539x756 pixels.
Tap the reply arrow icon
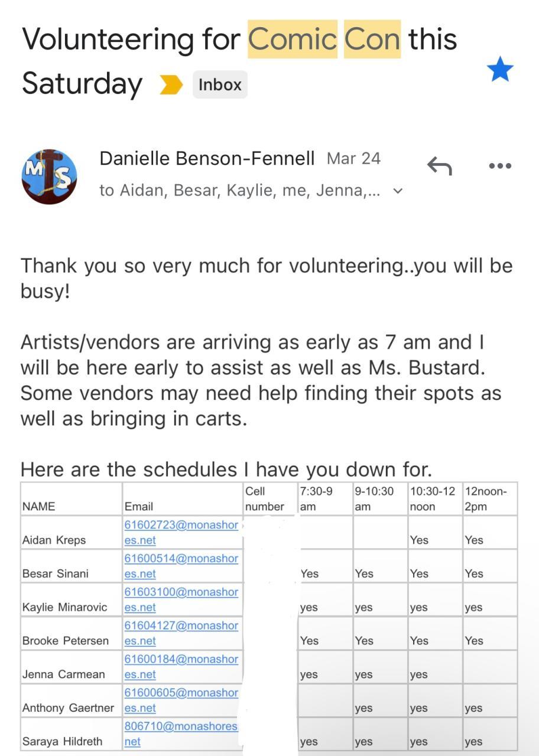click(439, 167)
